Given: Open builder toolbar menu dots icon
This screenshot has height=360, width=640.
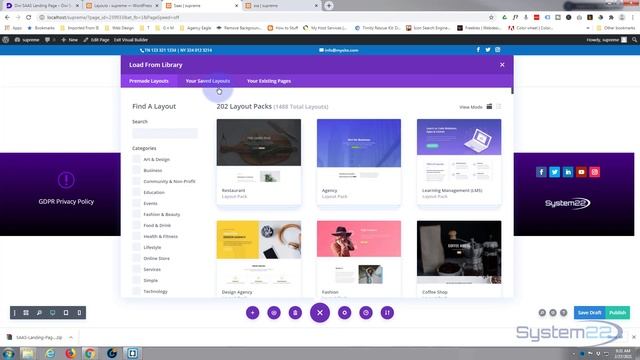Looking at the screenshot, I should point(14,313).
